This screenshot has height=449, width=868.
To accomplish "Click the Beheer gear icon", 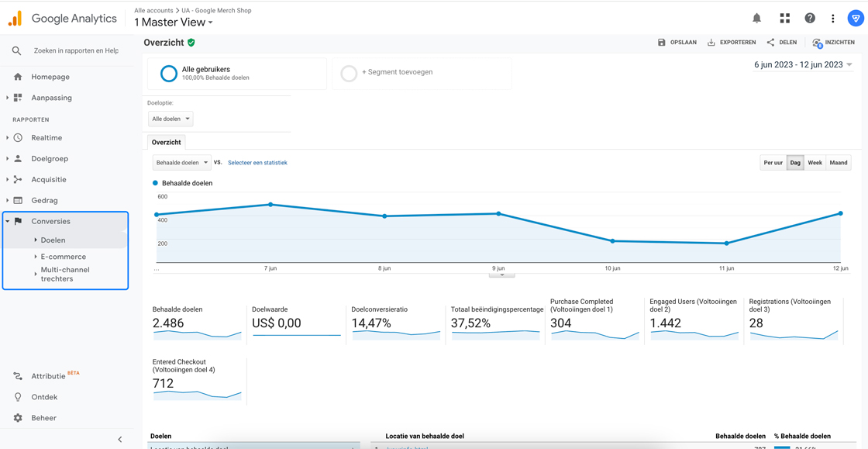I will click(18, 418).
